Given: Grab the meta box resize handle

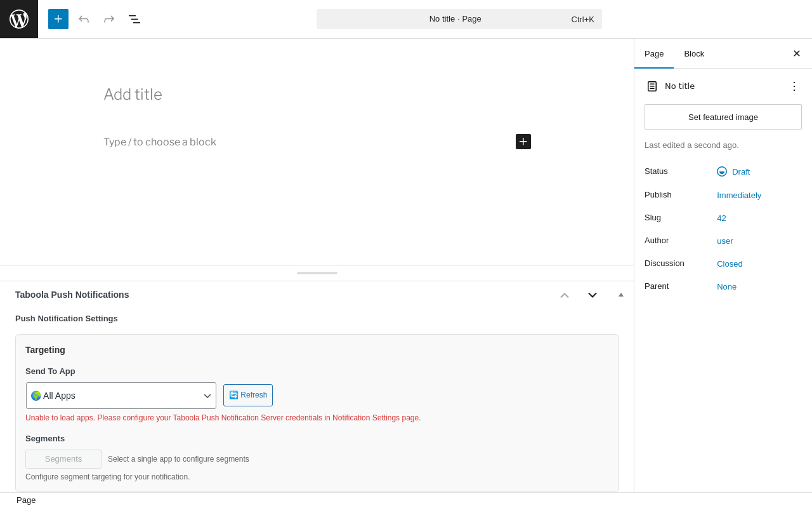Looking at the screenshot, I should coord(317,273).
